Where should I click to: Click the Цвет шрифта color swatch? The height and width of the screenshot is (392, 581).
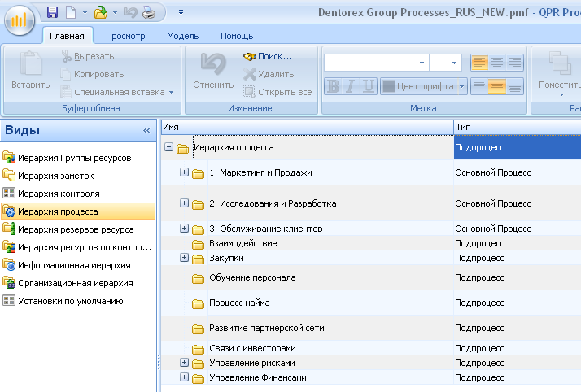click(x=389, y=86)
